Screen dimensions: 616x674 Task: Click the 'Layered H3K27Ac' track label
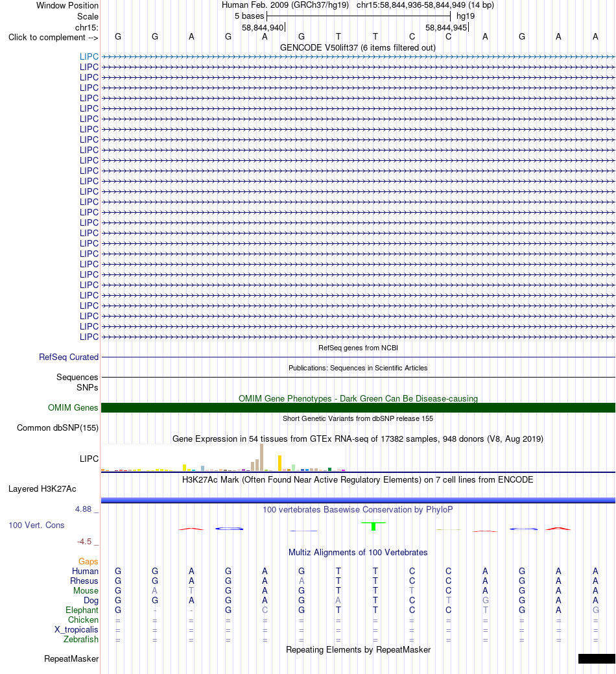tap(43, 489)
